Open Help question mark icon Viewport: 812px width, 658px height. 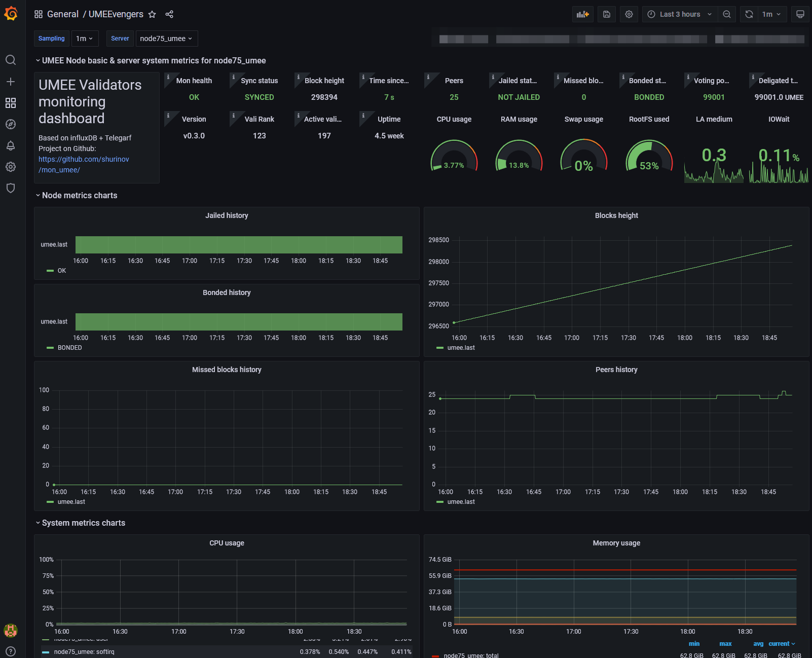pos(11,651)
